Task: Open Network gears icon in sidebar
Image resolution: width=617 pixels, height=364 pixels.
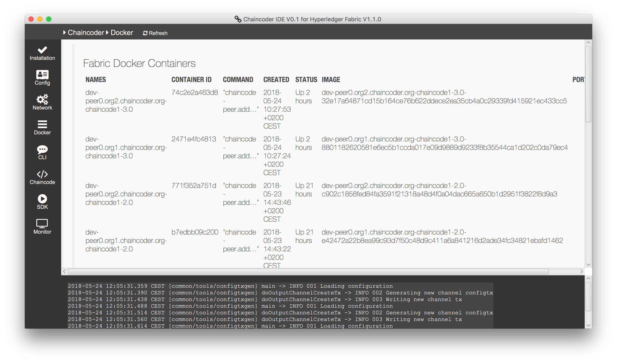Action: point(42,102)
